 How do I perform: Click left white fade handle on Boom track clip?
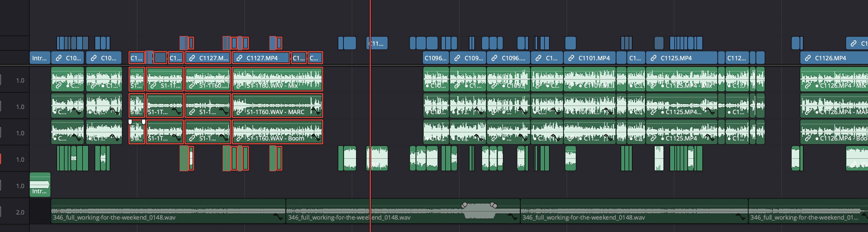(x=130, y=122)
